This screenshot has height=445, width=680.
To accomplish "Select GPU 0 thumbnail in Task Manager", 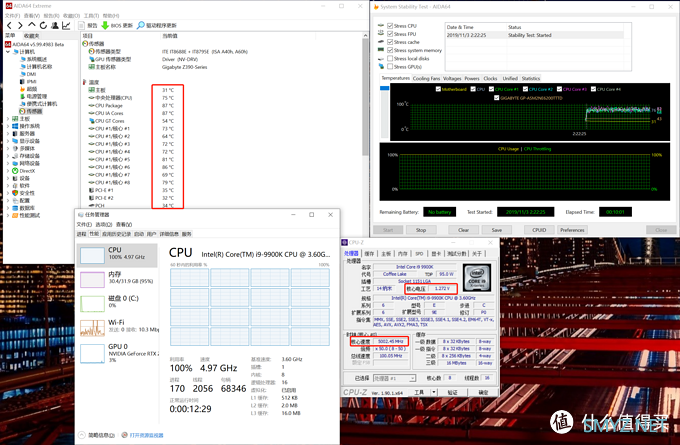I will click(x=92, y=353).
